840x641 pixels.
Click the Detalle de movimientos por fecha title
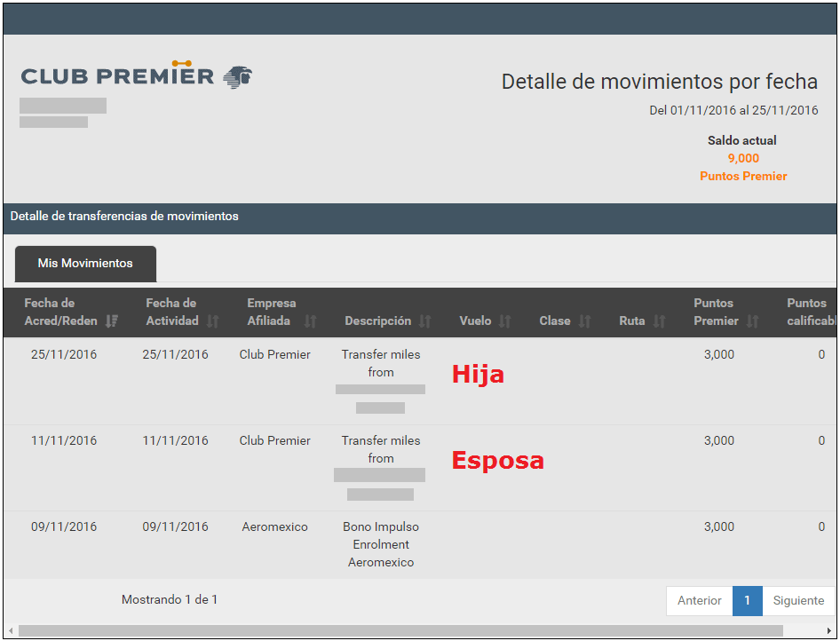tap(660, 82)
